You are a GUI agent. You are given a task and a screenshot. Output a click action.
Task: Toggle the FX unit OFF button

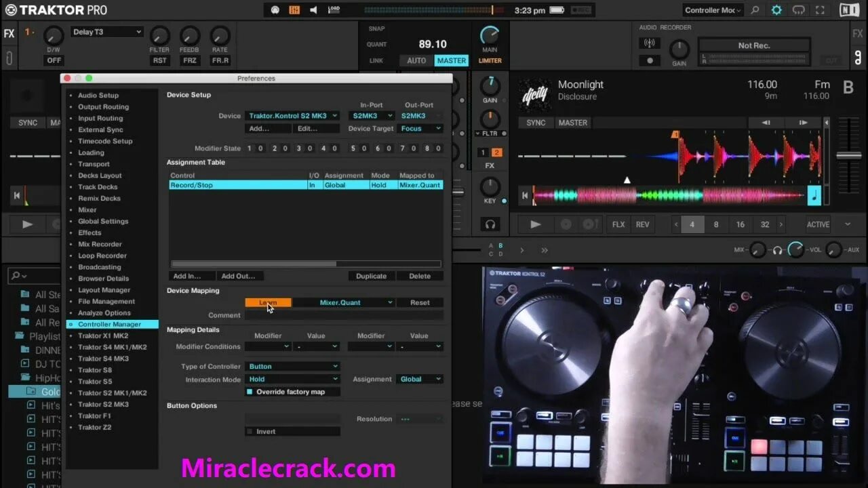point(54,60)
